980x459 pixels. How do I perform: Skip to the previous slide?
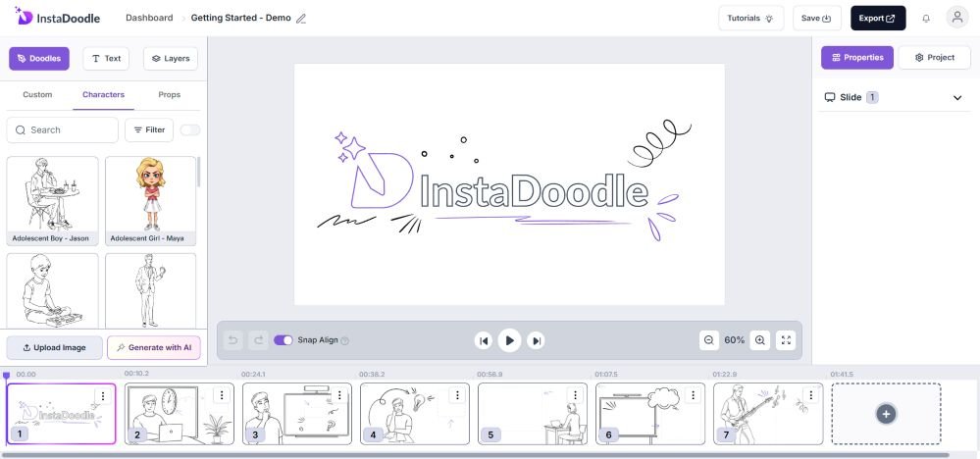pyautogui.click(x=483, y=340)
